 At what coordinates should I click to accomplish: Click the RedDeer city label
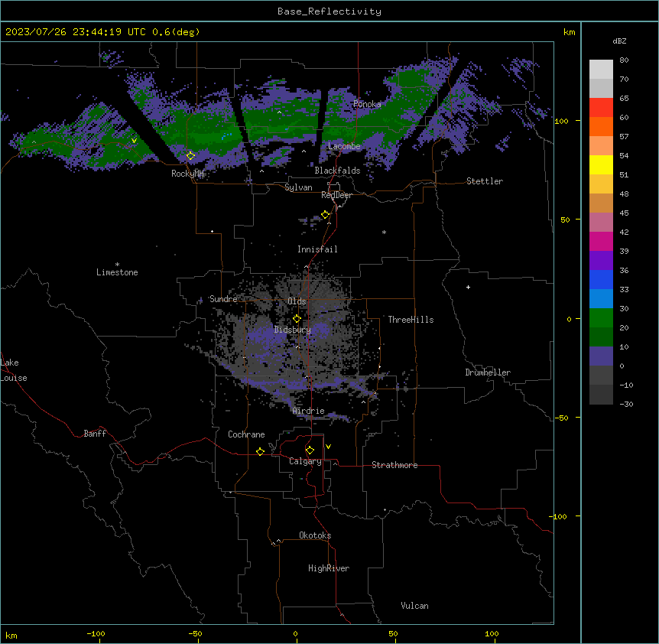point(336,195)
